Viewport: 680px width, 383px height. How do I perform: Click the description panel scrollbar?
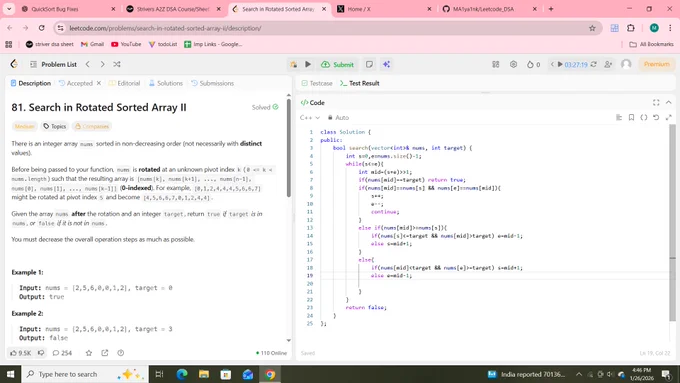coord(289,149)
